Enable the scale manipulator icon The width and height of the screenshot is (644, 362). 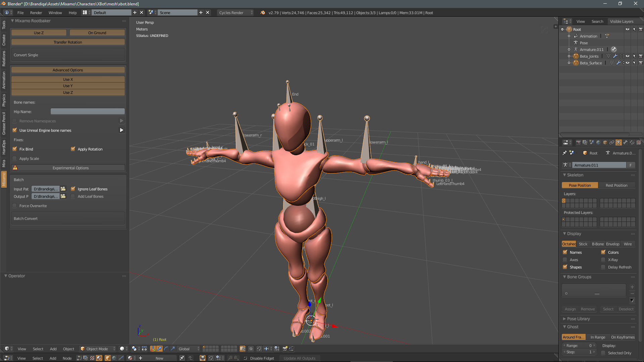pyautogui.click(x=173, y=349)
